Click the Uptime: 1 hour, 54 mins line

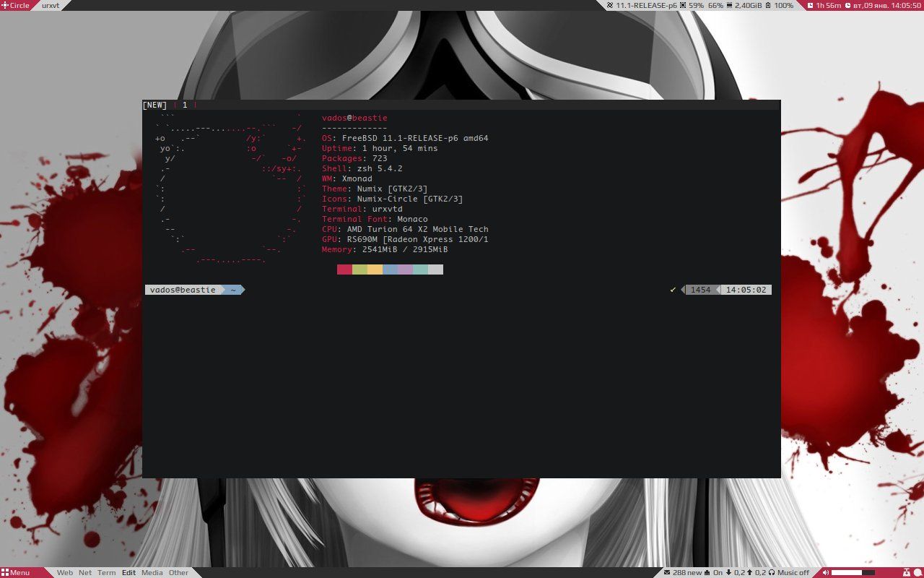tap(380, 148)
